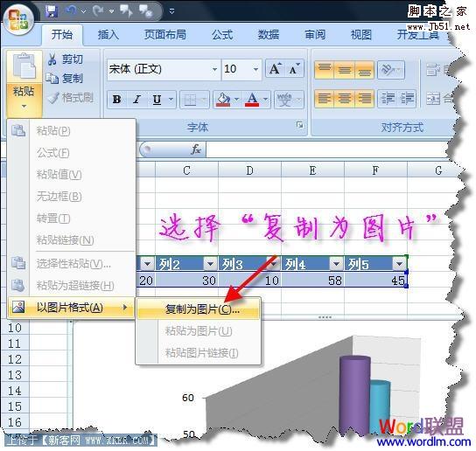Click the wrap text icon

[x=432, y=70]
